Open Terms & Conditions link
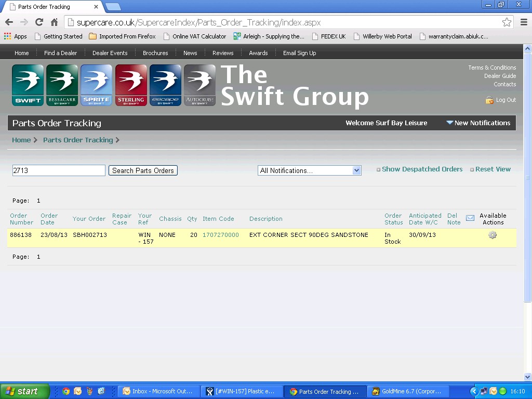The image size is (532, 399). (492, 68)
